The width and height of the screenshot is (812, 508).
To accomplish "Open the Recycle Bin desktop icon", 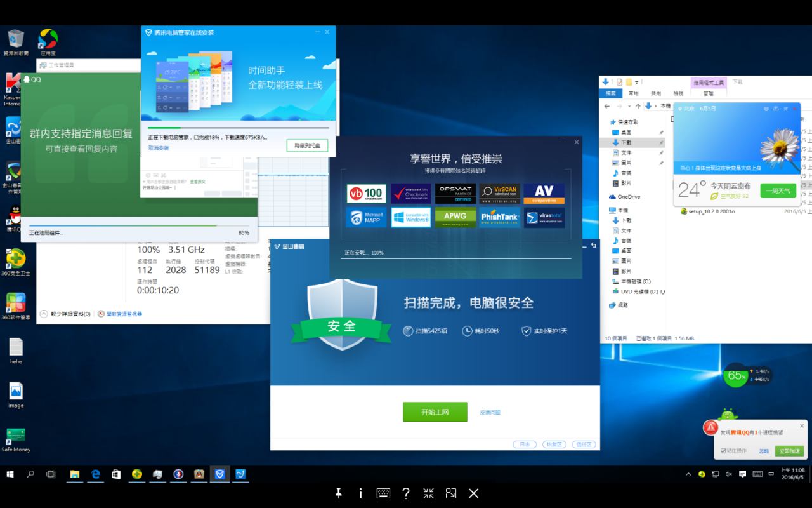I will (16, 42).
